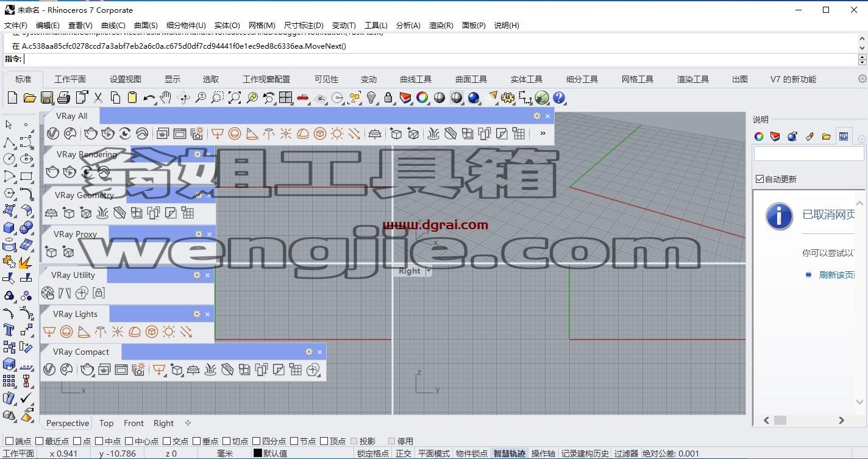
Task: Click the Print icon in main toolbar
Action: click(x=63, y=98)
